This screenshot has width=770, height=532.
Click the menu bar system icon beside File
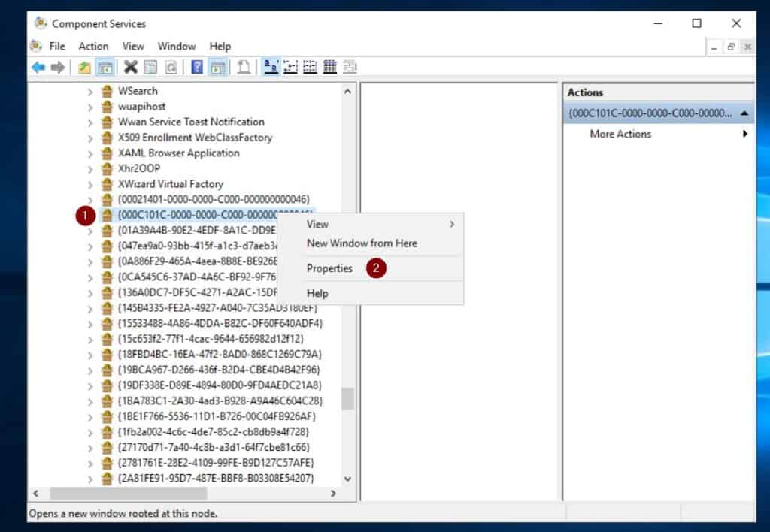pos(36,46)
